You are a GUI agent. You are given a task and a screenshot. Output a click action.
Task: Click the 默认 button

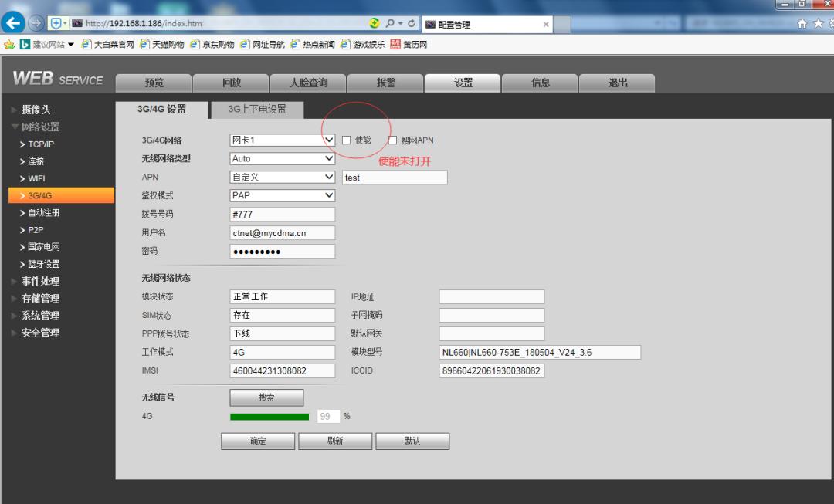(x=412, y=441)
